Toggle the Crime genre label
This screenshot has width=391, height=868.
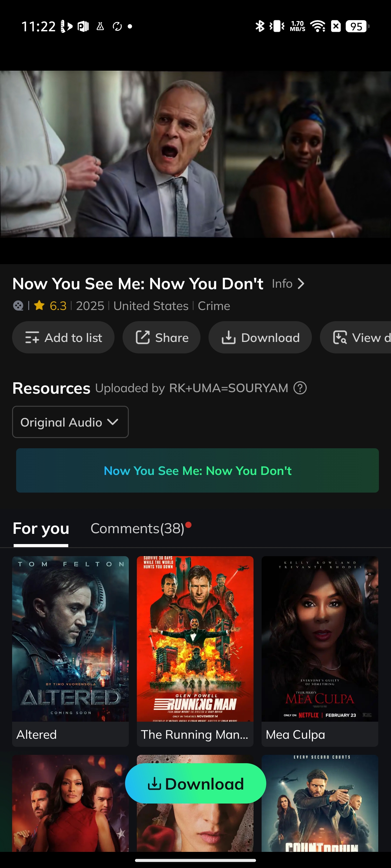click(213, 306)
